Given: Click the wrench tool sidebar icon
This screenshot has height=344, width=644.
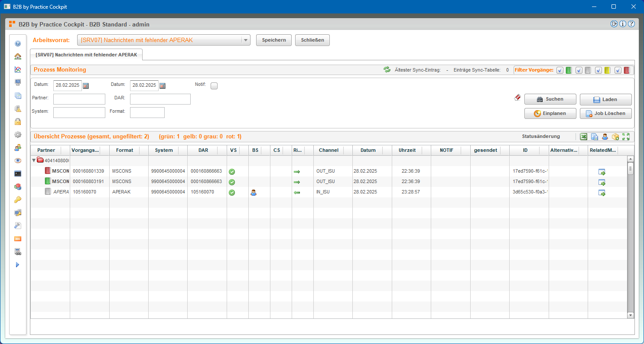Looking at the screenshot, I should [18, 226].
